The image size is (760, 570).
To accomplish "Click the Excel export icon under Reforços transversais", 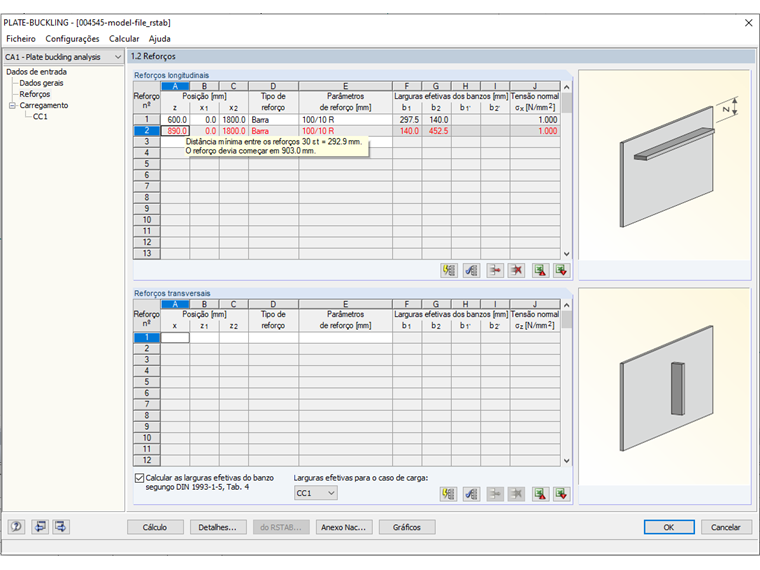I will coord(540,494).
